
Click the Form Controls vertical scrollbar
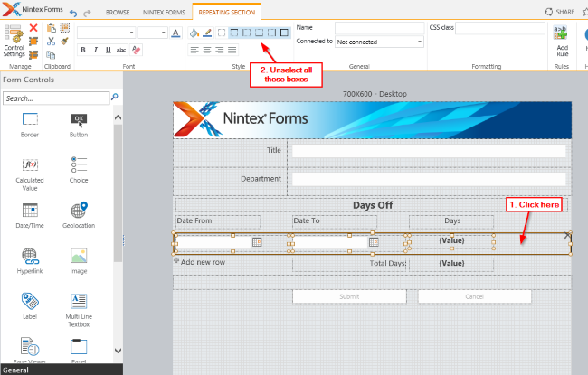[x=118, y=193]
